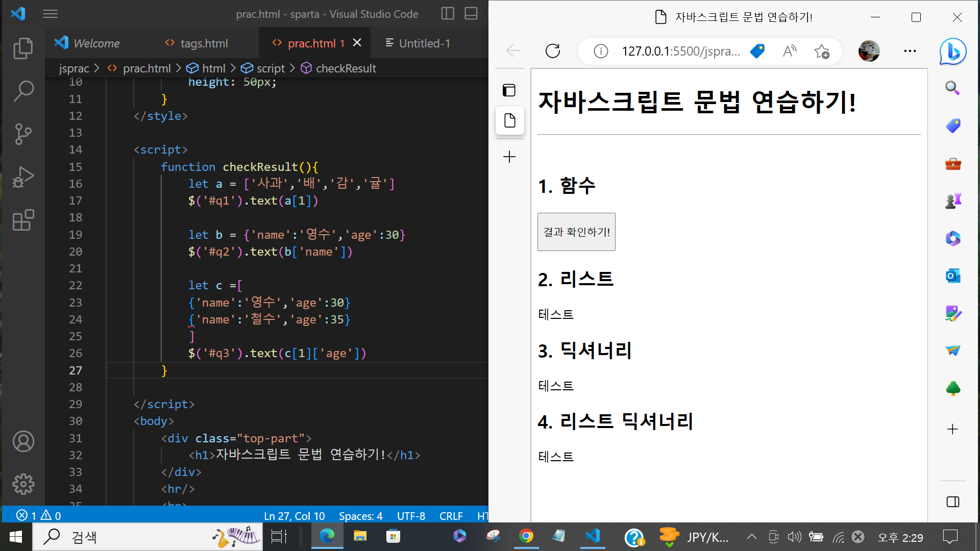Switch to the Untitled-1 tab
Viewport: 980px width, 551px height.
[425, 43]
